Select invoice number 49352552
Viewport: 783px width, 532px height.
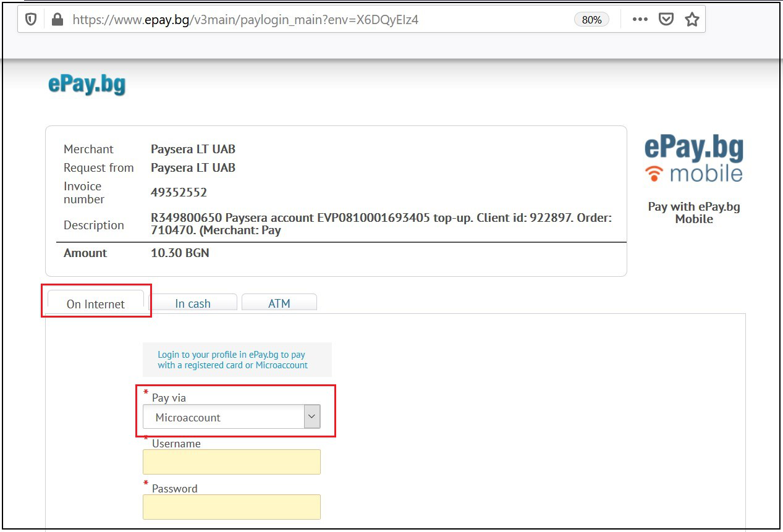[179, 192]
